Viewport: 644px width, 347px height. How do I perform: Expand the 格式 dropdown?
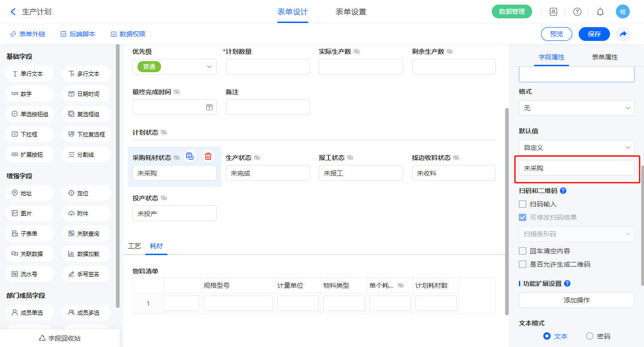click(576, 108)
